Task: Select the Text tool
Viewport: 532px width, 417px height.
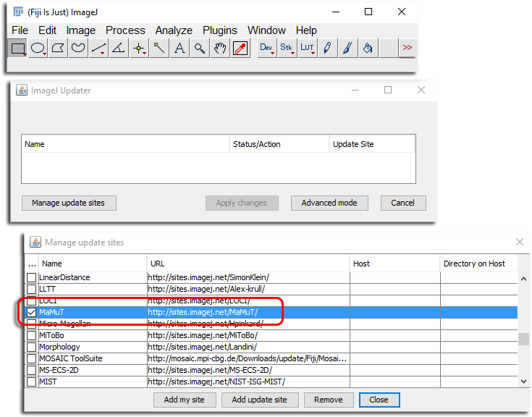Action: click(180, 49)
